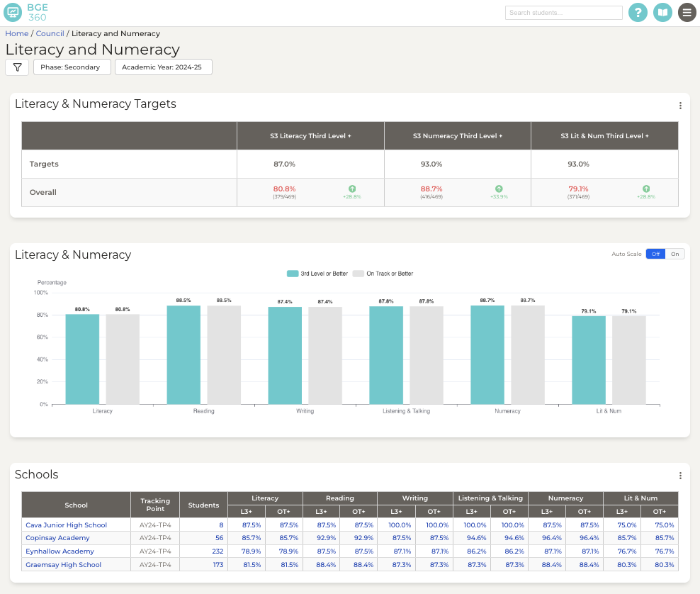The width and height of the screenshot is (700, 594).
Task: Open the Academic Year: 2024-25 filter
Action: (x=163, y=67)
